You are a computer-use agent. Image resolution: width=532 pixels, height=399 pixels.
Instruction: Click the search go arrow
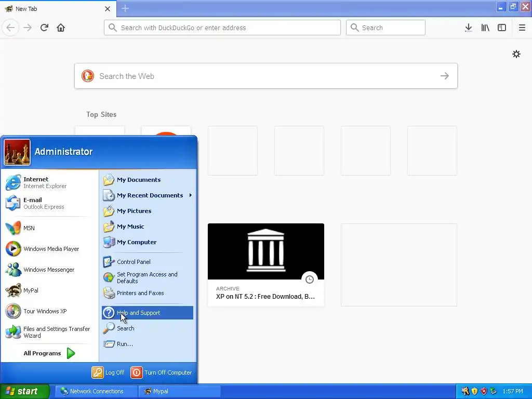coord(445,76)
